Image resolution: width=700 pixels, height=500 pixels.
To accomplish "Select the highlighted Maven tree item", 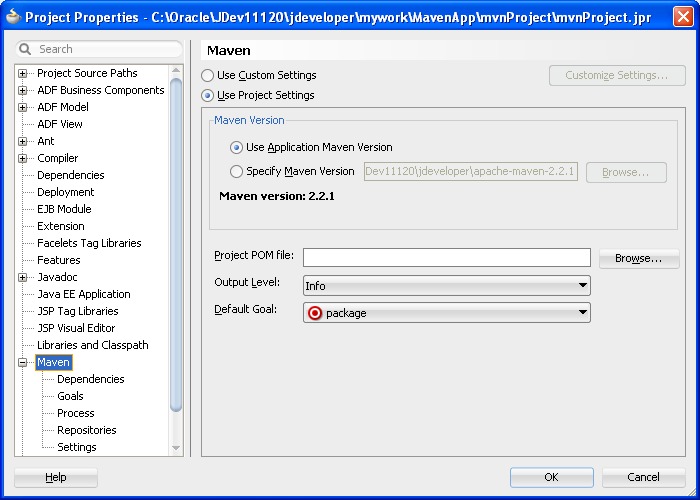I will pyautogui.click(x=54, y=362).
